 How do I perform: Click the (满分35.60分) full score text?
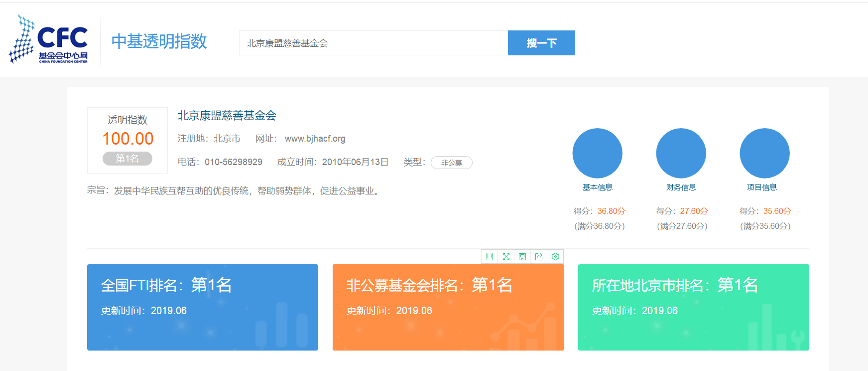765,226
